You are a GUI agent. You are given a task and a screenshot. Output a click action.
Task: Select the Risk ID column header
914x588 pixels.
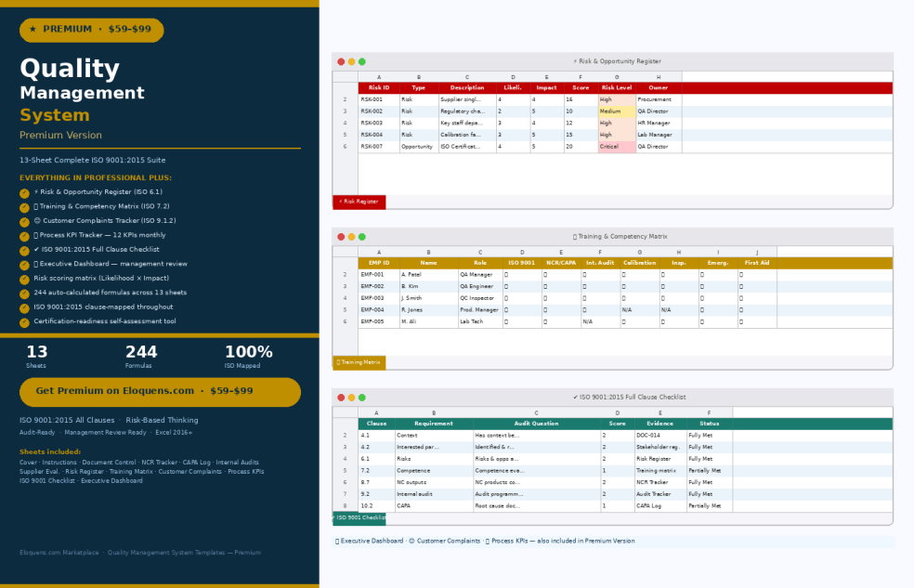click(379, 88)
